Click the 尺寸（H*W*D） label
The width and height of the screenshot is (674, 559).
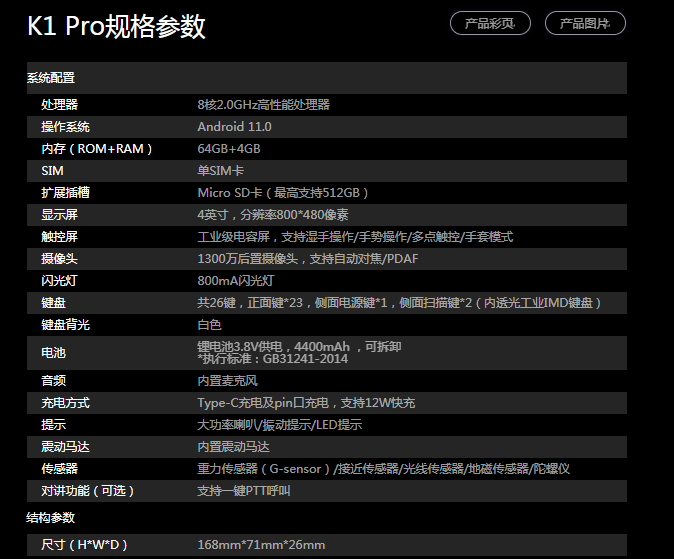coord(85,545)
